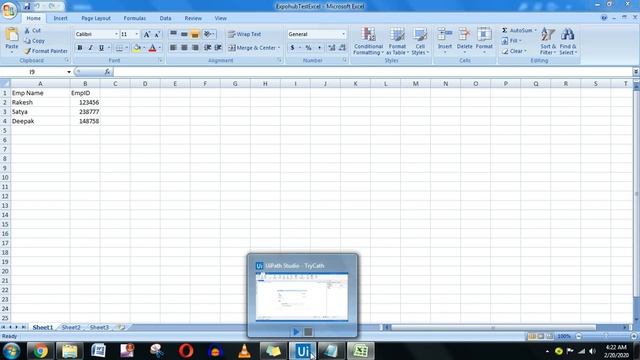Click the Windows Start button
Viewport: 640px width, 360px height.
[x=11, y=351]
